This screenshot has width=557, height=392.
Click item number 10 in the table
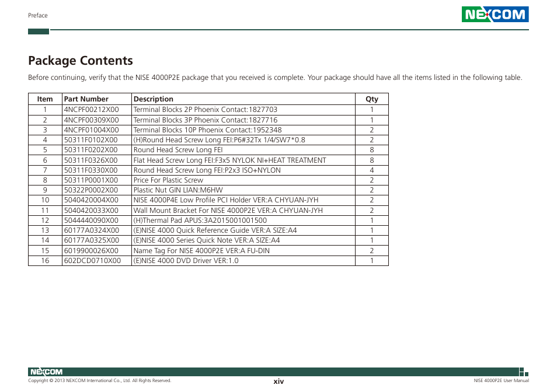tap(45, 199)
